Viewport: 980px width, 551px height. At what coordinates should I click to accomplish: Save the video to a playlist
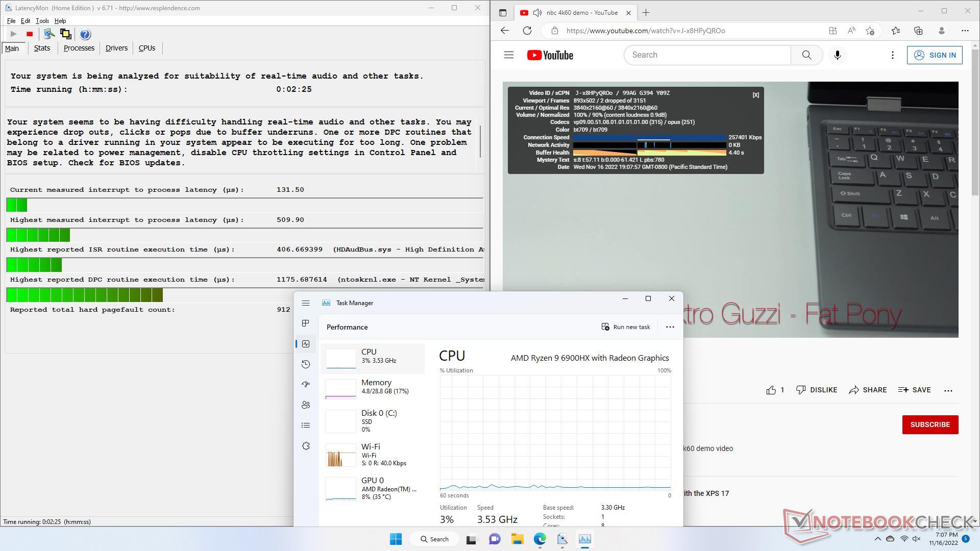tap(914, 390)
